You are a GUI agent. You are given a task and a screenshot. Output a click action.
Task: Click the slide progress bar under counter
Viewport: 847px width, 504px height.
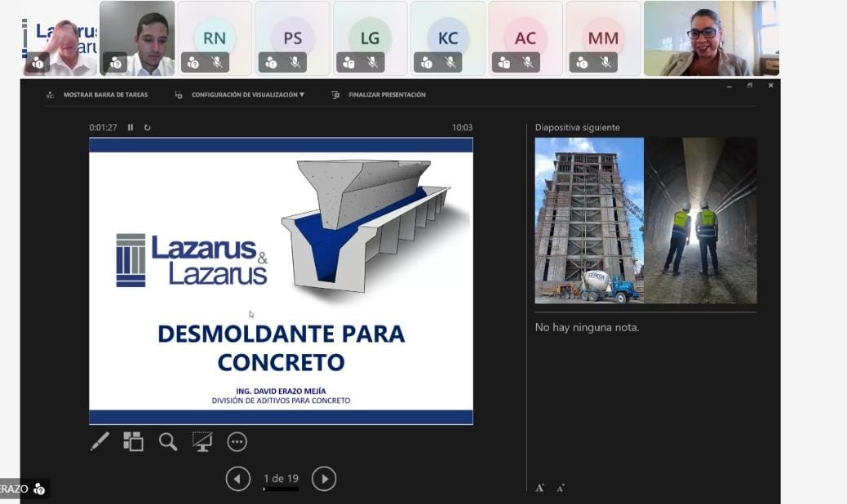coord(281,489)
